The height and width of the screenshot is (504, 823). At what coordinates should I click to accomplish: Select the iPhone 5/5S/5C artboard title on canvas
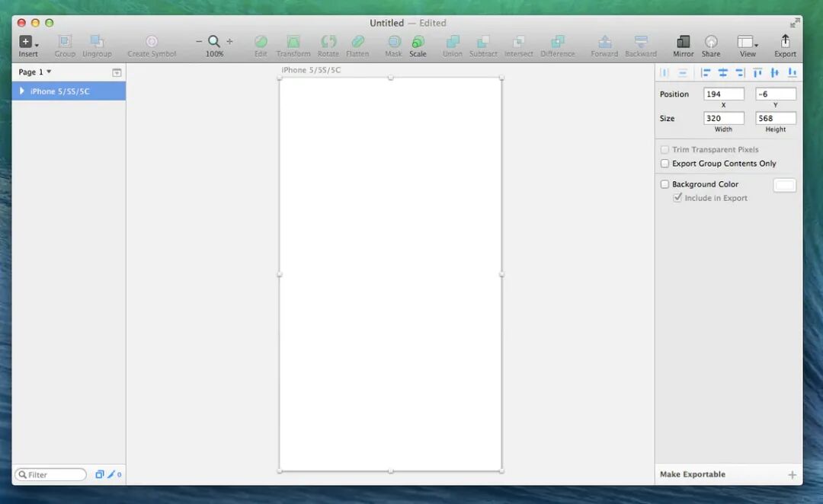point(311,70)
